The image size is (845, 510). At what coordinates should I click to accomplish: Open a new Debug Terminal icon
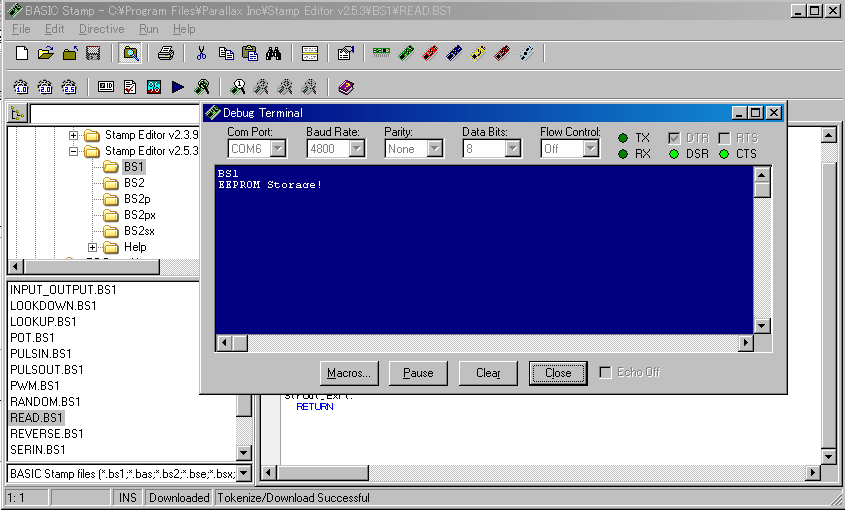pyautogui.click(x=202, y=87)
